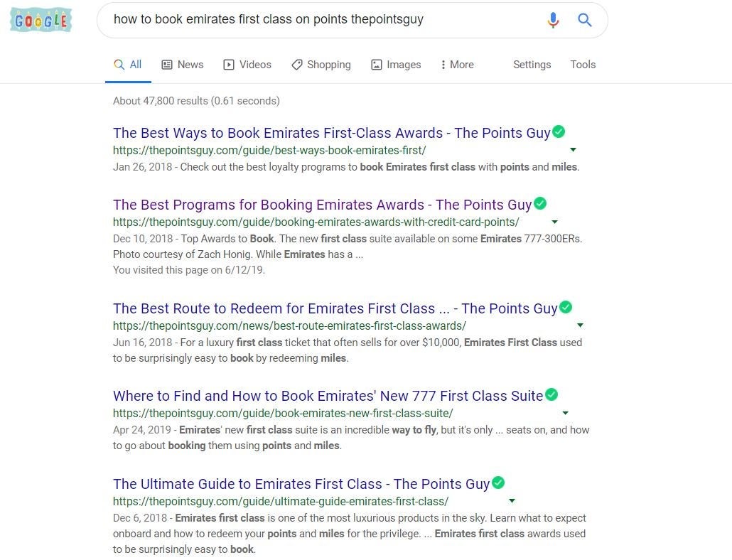Click green checkmark beside Best Programs result
Screen dimensions: 732x560
click(540, 203)
